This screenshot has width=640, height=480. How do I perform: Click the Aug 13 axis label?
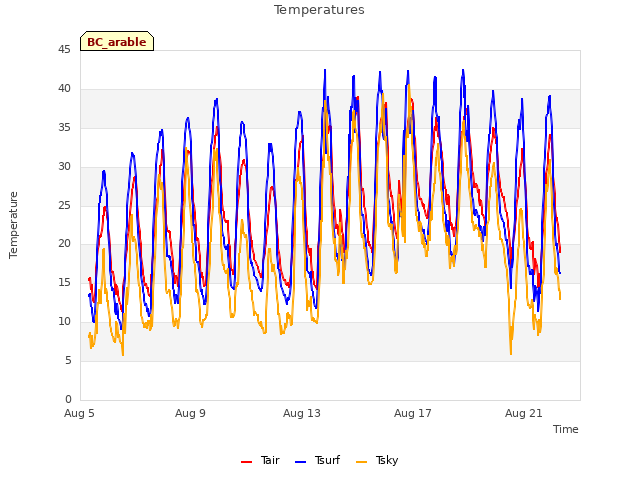pyautogui.click(x=302, y=413)
